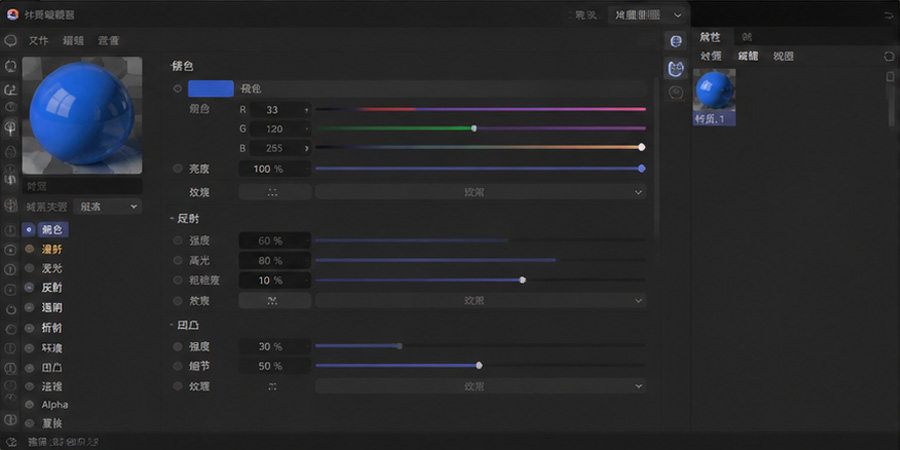Click the large blue sphere preview

tap(82, 115)
